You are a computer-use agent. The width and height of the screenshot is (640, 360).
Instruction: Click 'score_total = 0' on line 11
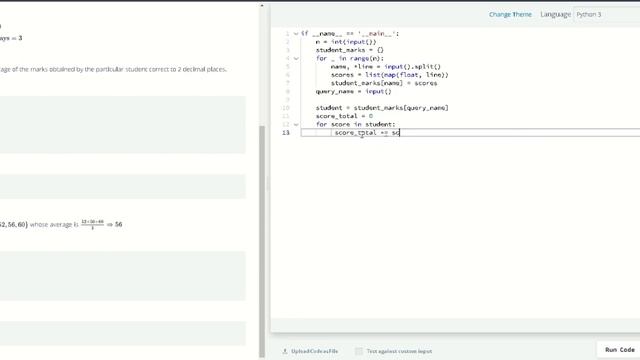click(x=344, y=116)
